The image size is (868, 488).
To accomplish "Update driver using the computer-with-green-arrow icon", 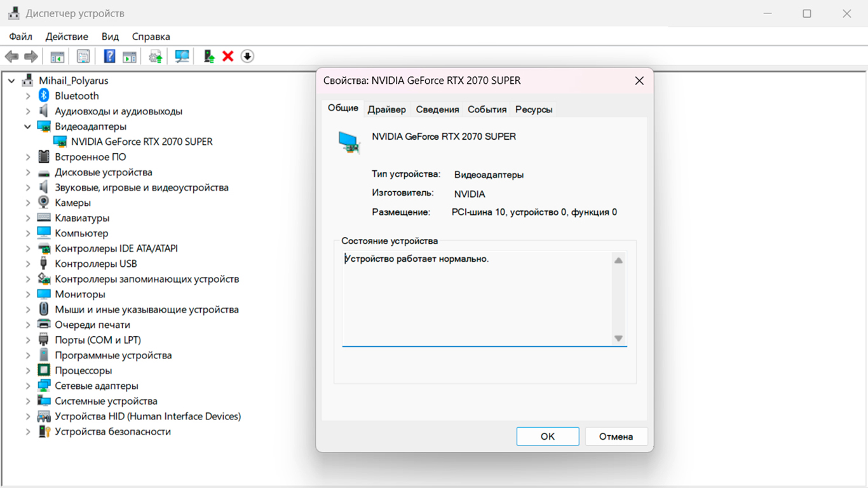I will tap(209, 57).
